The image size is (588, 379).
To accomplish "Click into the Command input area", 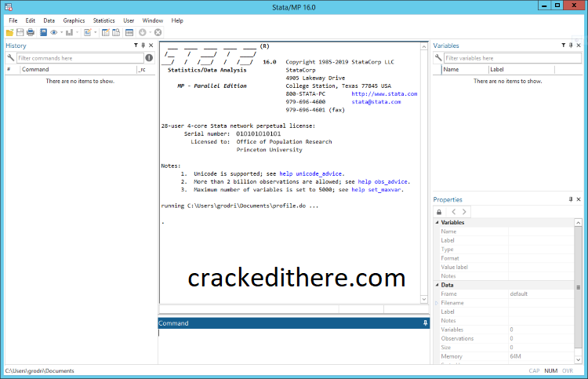I will tap(294, 346).
